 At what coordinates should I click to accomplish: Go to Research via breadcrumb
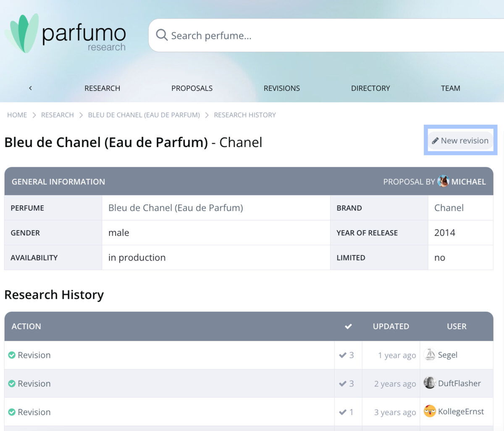click(x=58, y=115)
